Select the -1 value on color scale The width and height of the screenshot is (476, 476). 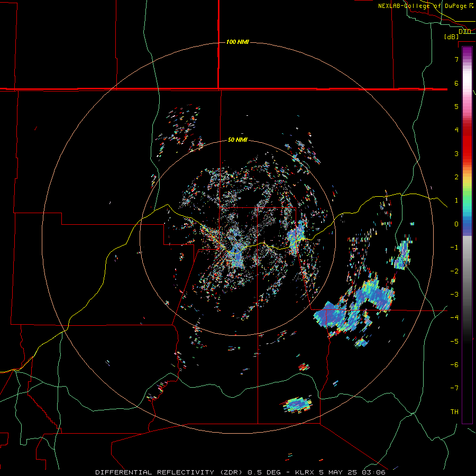(x=454, y=248)
